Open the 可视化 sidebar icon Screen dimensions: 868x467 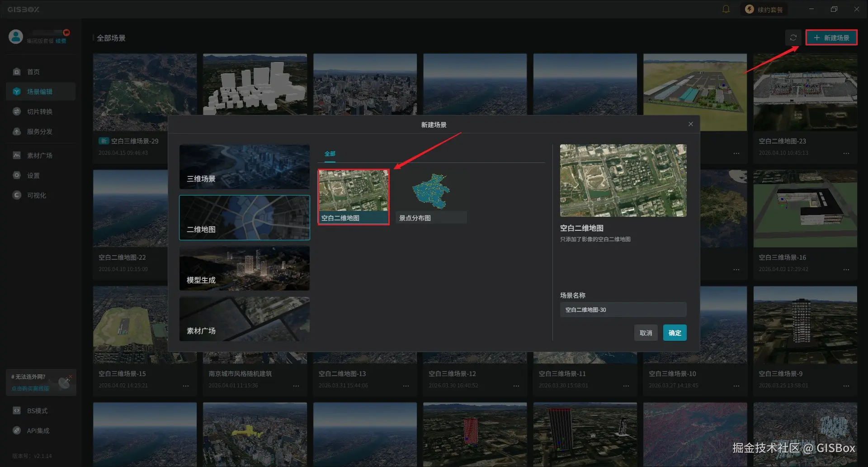(17, 195)
